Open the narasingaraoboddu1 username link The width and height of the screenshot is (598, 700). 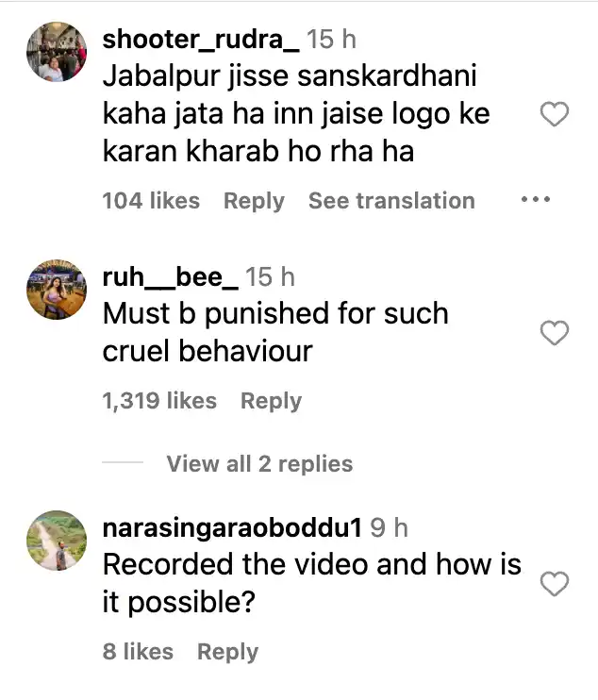pyautogui.click(x=232, y=528)
